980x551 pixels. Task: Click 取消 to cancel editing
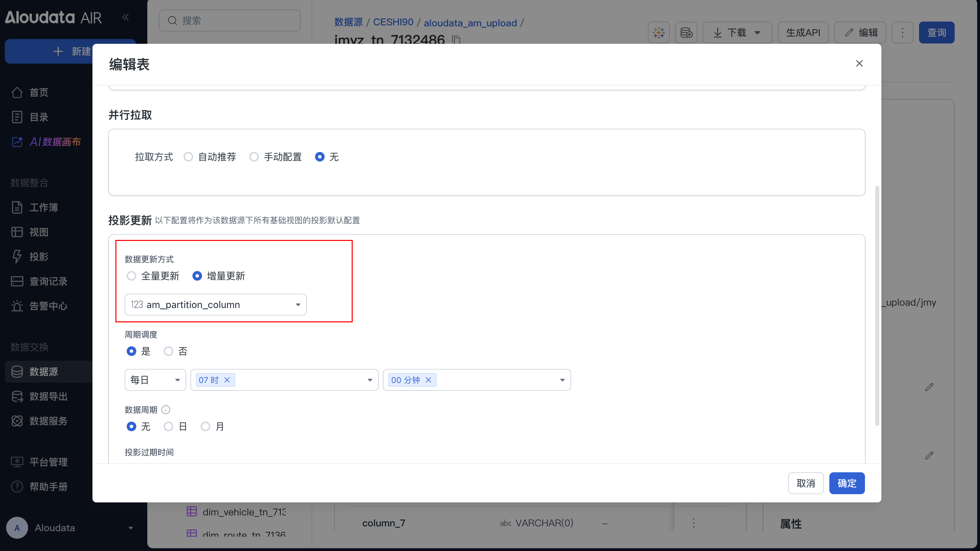806,483
